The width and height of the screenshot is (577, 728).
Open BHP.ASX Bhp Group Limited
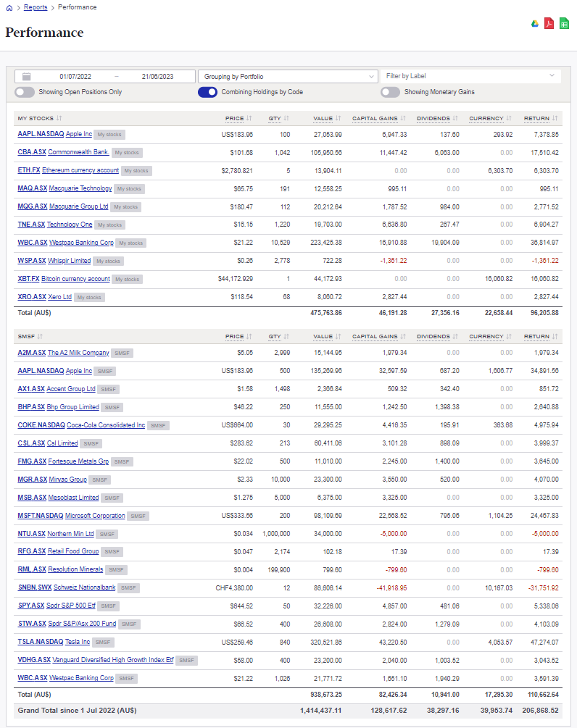(x=58, y=407)
